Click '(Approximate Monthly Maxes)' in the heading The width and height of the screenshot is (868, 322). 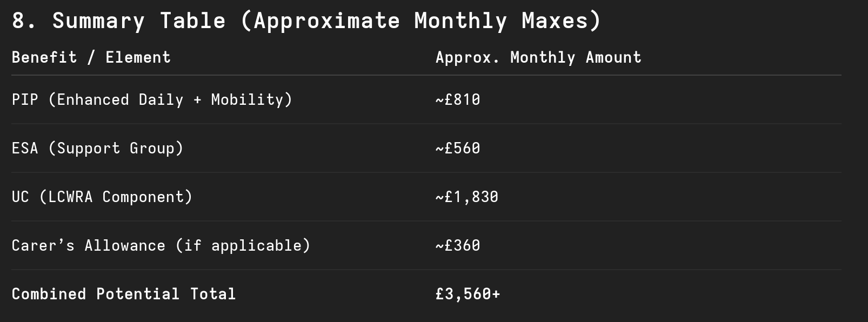(420, 21)
